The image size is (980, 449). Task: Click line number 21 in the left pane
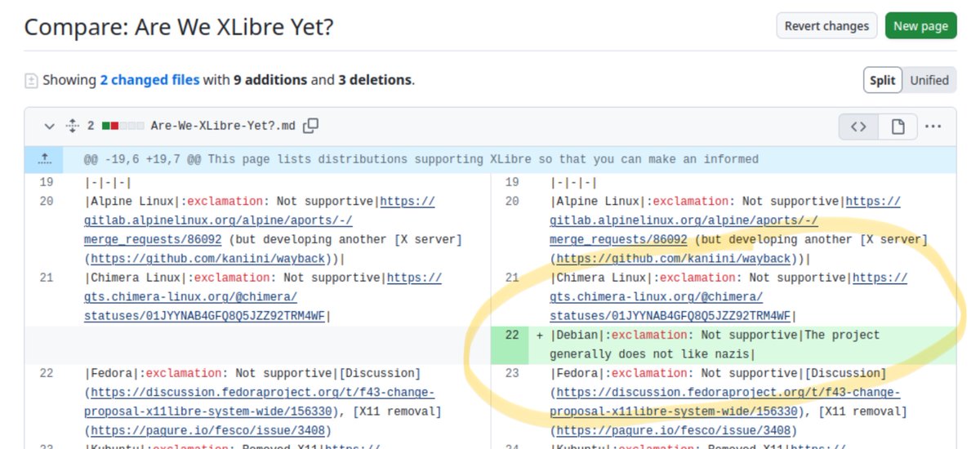[x=47, y=278]
